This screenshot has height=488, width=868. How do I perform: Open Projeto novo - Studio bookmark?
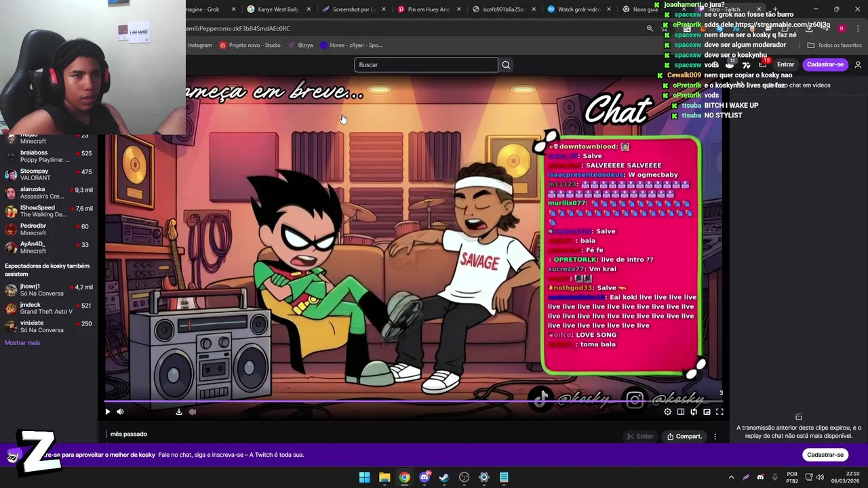(250, 45)
